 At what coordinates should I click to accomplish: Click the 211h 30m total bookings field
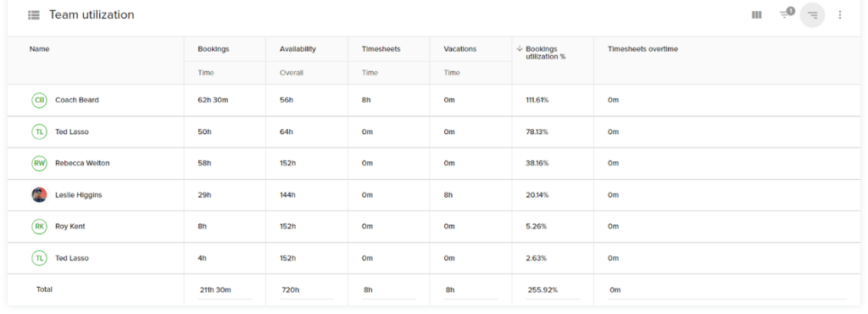(x=225, y=290)
